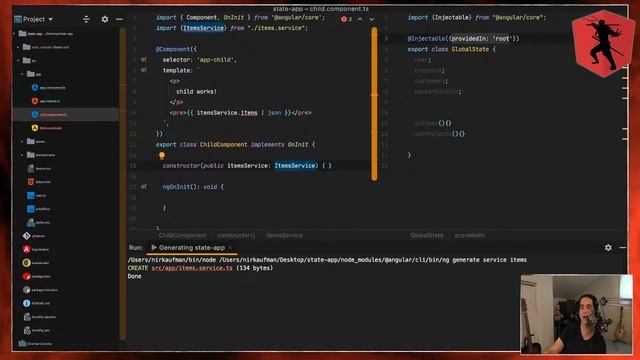The height and width of the screenshot is (360, 640).
Task: Select the package.json red npm icon
Action: click(27, 276)
